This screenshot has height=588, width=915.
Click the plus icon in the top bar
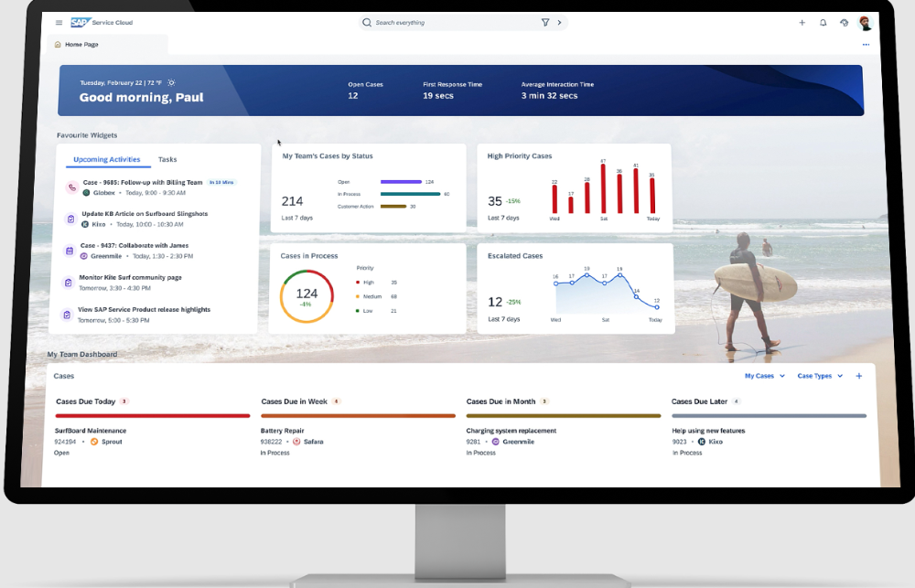[x=802, y=22]
